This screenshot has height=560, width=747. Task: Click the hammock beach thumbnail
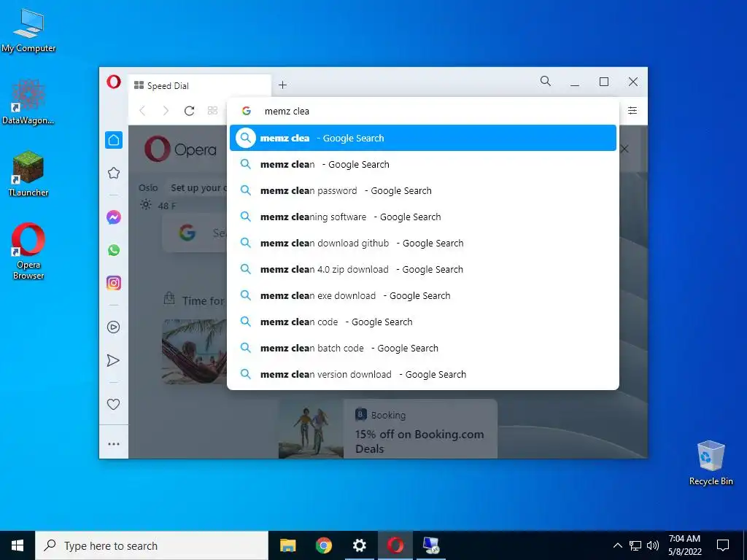click(x=194, y=351)
